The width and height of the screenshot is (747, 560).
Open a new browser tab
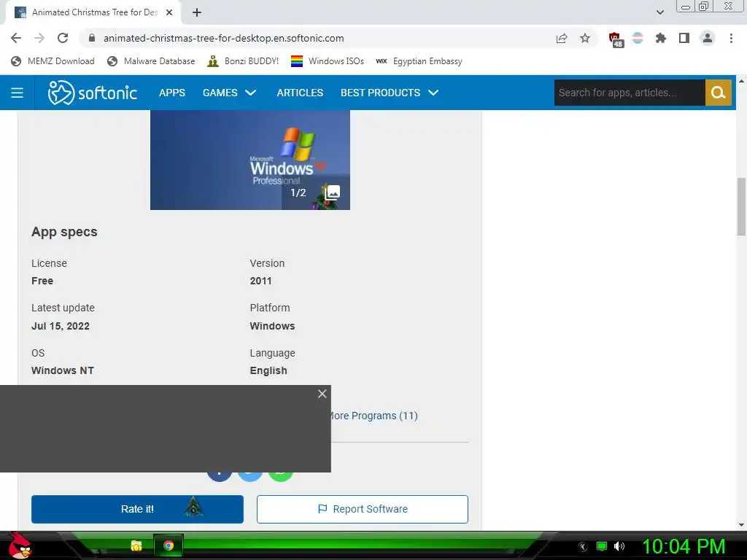pos(197,13)
